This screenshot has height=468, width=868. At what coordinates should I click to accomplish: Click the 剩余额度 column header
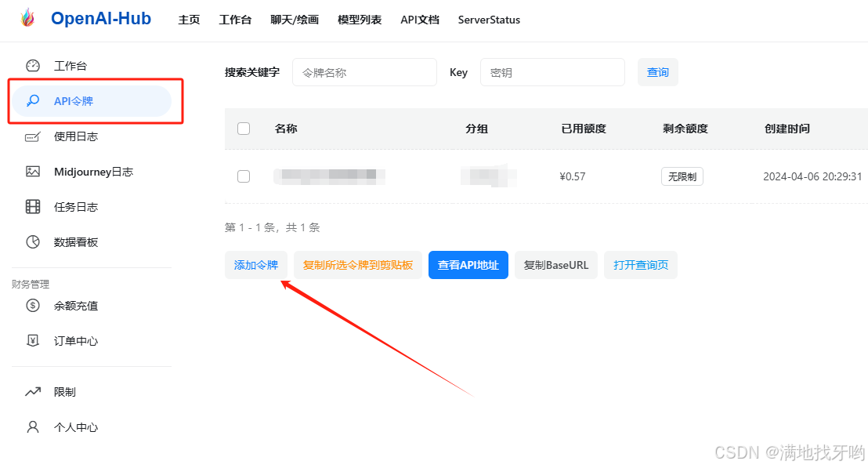point(685,129)
